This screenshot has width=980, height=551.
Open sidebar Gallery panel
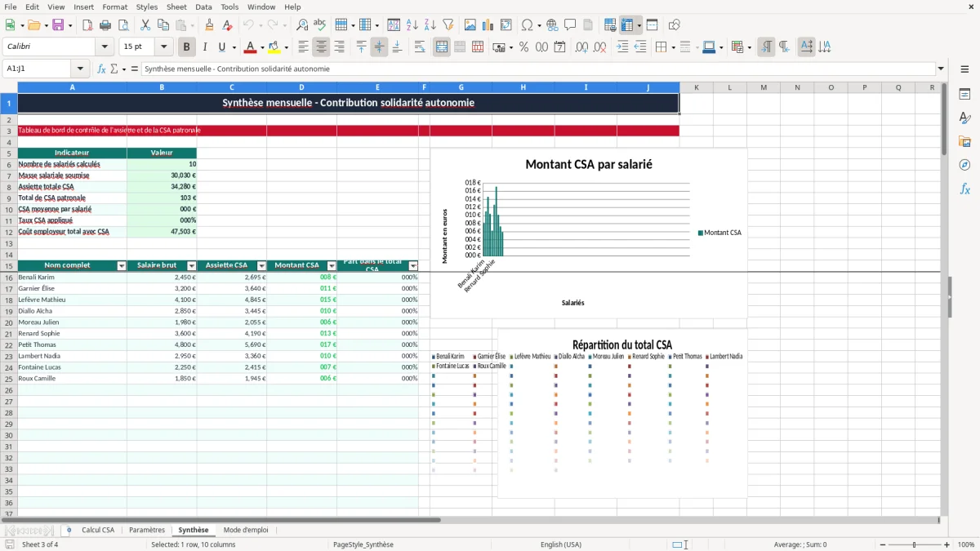tap(964, 141)
